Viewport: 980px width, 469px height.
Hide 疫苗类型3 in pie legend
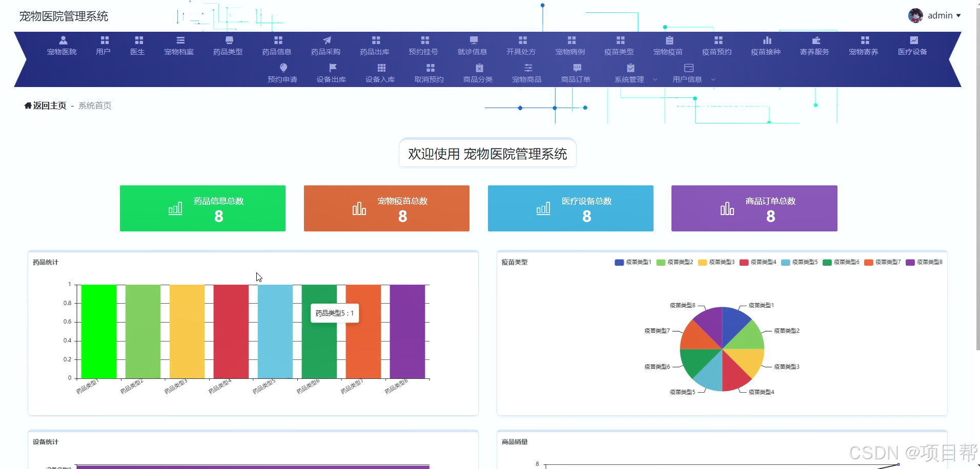pyautogui.click(x=716, y=262)
